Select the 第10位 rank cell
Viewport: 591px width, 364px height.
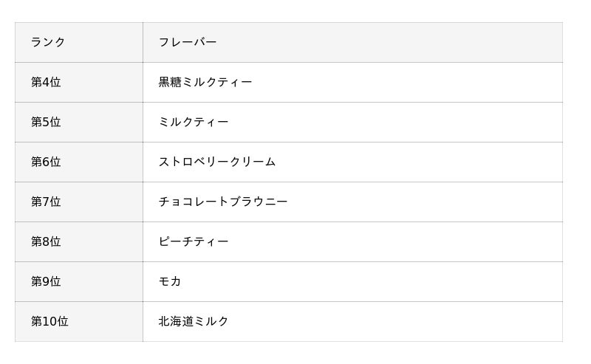(x=49, y=321)
